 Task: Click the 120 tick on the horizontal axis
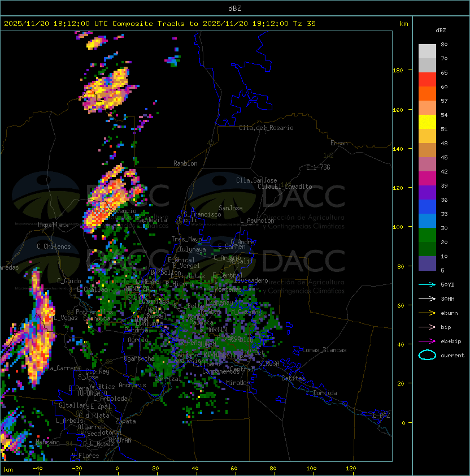tap(351, 469)
